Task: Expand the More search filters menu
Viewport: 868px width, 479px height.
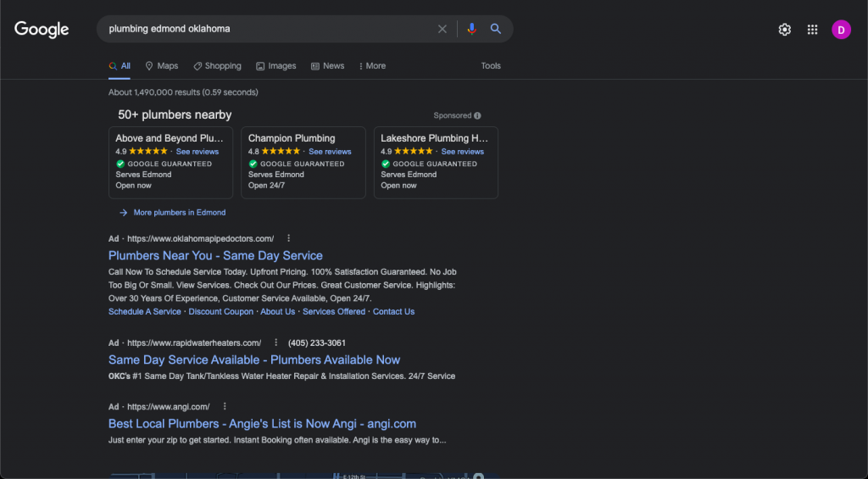Action: pos(372,66)
